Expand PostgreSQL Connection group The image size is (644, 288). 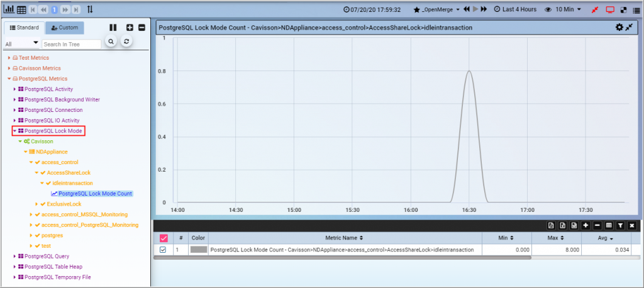pos(15,110)
